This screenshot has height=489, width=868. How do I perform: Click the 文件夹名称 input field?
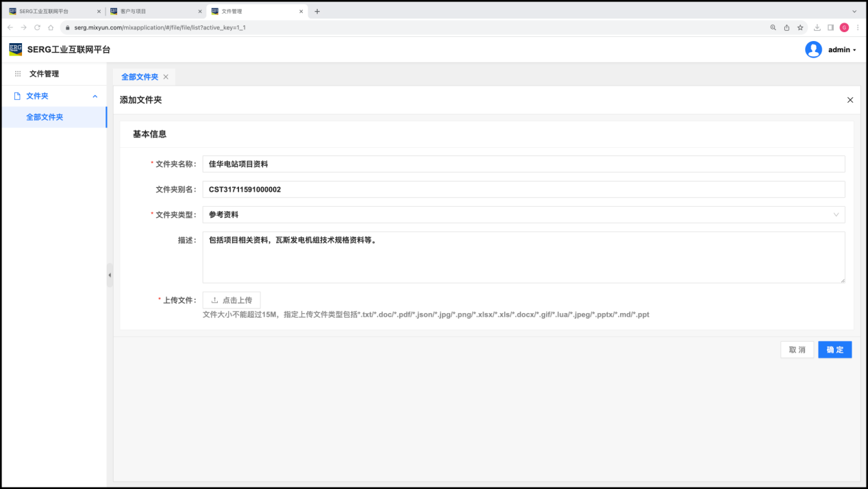coord(523,164)
